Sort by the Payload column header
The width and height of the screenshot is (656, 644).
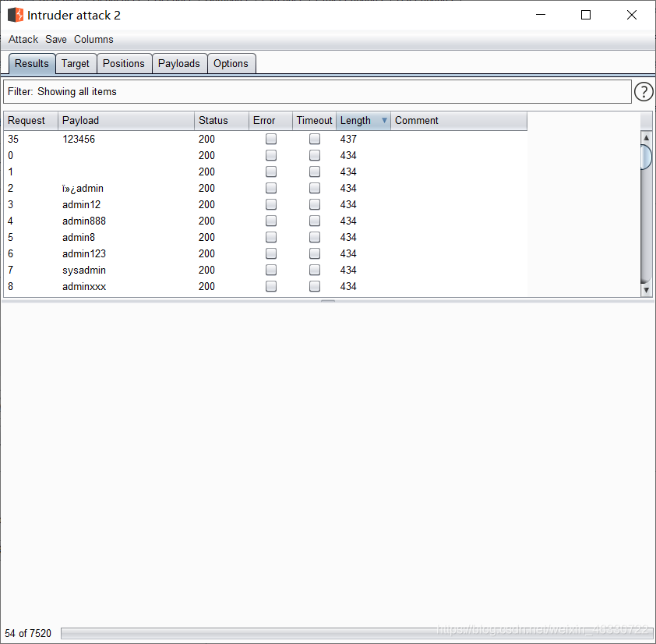click(x=126, y=121)
